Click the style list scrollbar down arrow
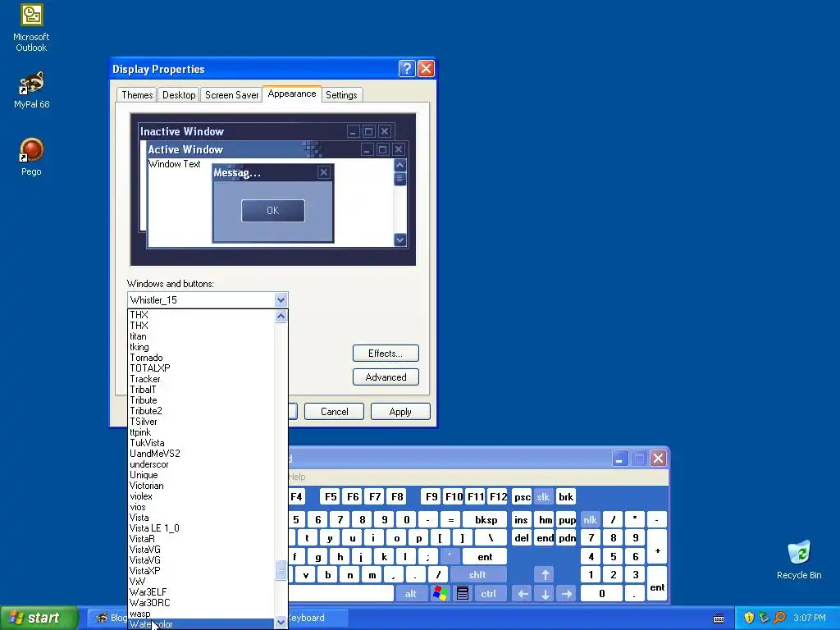 [281, 623]
